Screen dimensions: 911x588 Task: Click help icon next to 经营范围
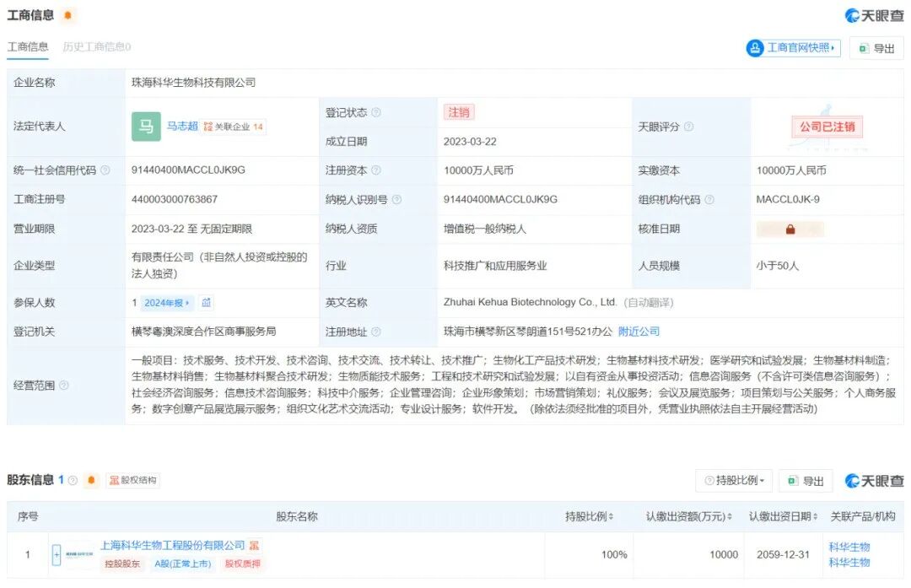point(63,386)
